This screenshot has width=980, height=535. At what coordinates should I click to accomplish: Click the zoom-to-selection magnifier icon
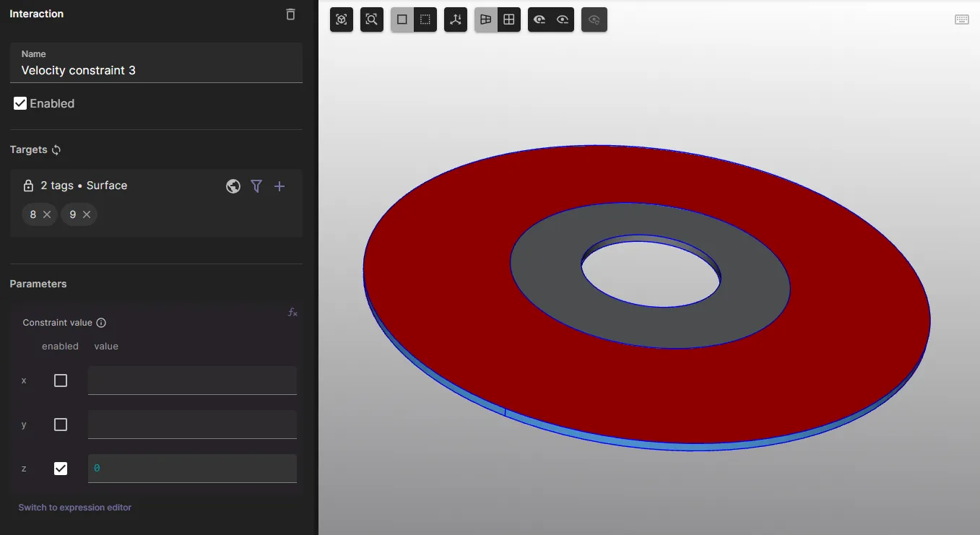[x=372, y=19]
